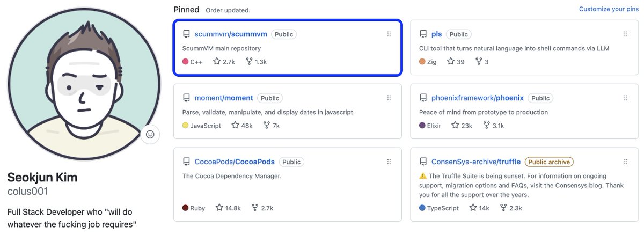Click 'The Cocoa Dependency Manager.' description
Screen dimensions: 644x234
click(x=232, y=175)
